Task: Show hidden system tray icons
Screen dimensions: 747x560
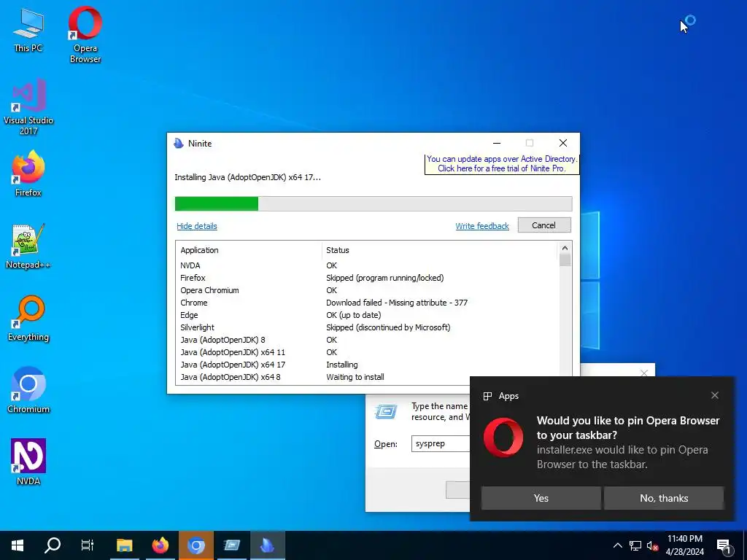Action: click(x=617, y=545)
